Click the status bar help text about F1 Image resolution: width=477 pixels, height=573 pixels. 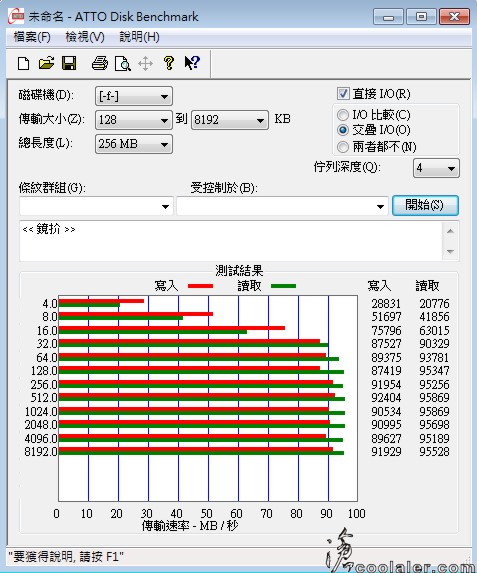pyautogui.click(x=65, y=557)
